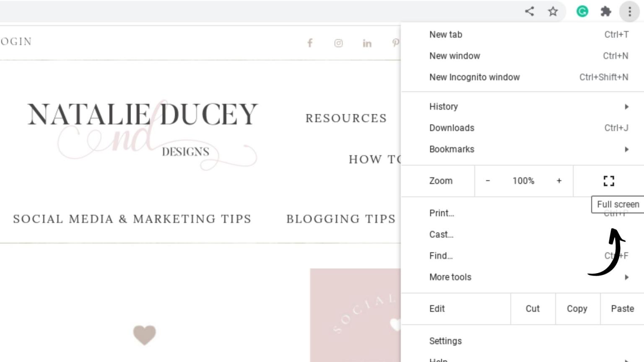The width and height of the screenshot is (644, 362).
Task: Expand the History submenu arrow
Action: [x=627, y=107]
